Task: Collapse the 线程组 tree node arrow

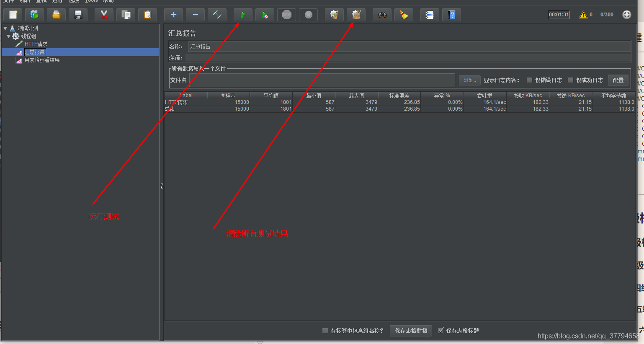Action: [9, 36]
